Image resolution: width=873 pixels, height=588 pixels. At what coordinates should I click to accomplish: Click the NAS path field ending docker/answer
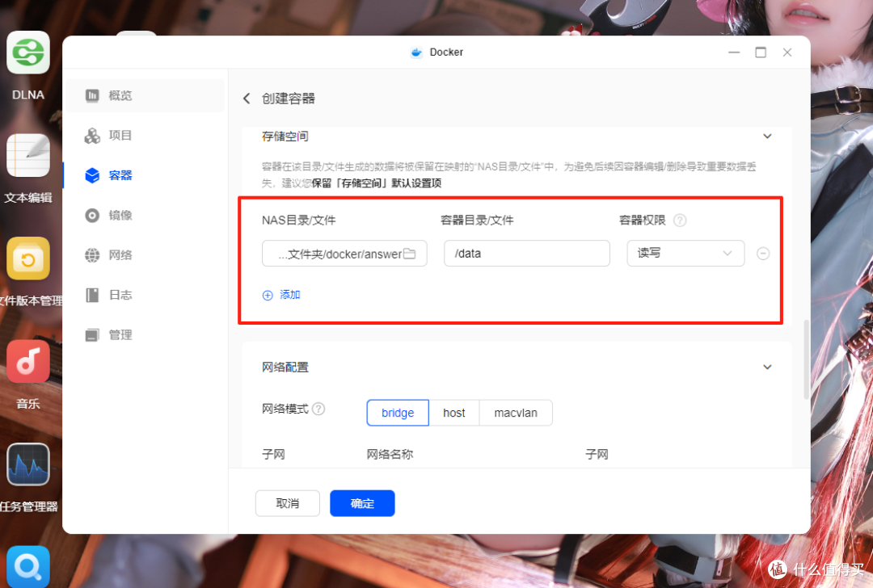click(344, 254)
